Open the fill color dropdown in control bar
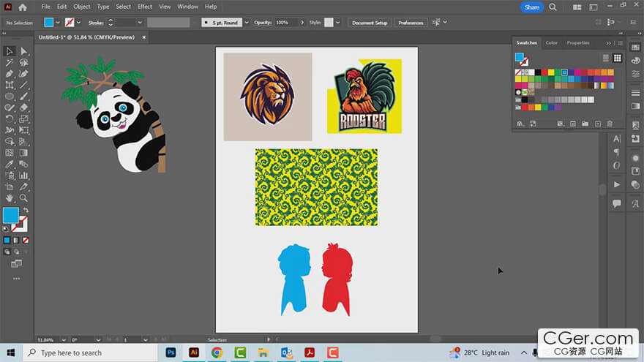The image size is (644, 362). [59, 23]
